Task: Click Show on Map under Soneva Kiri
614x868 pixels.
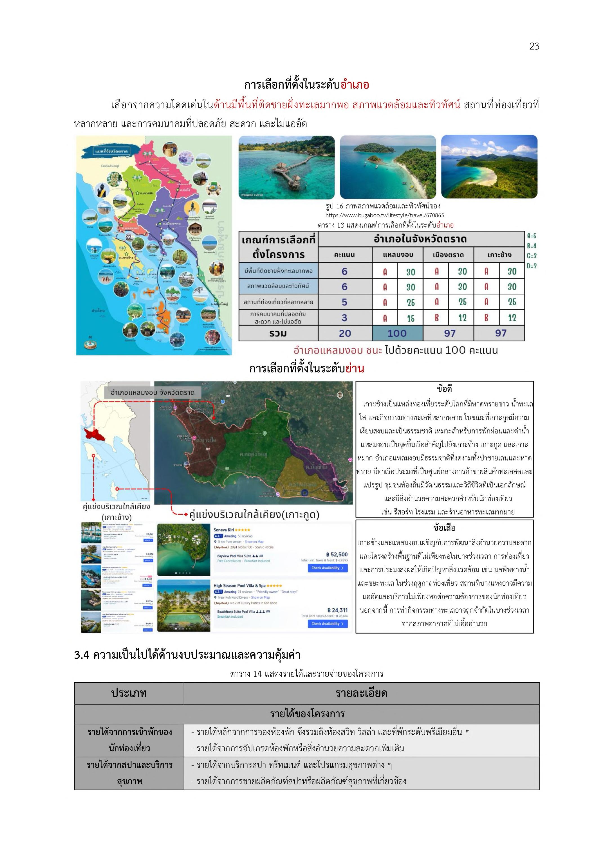Action: tap(254, 541)
